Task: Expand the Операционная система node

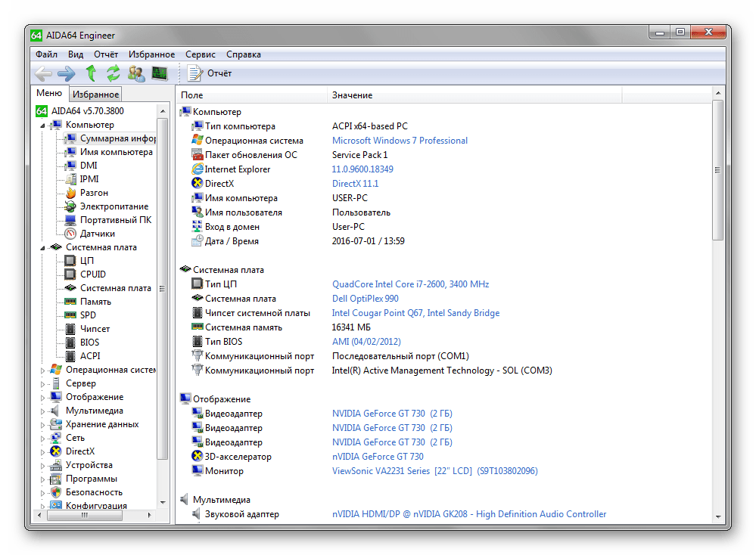Action: 42,371
